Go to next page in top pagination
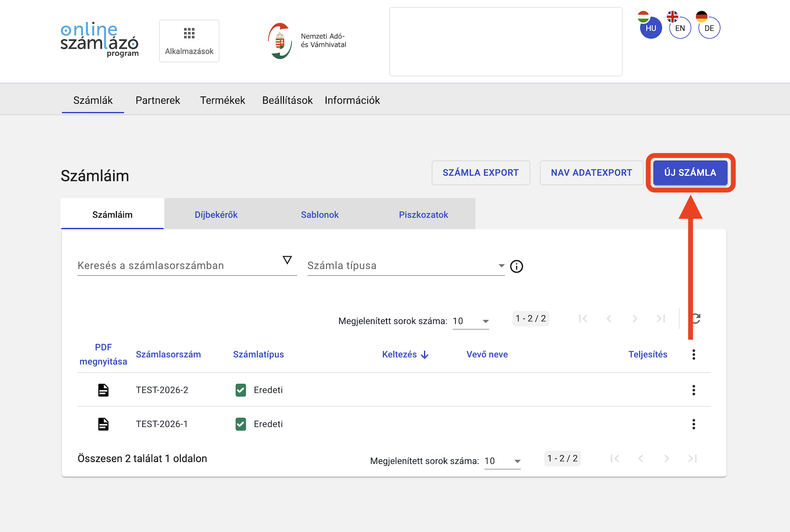 635,318
